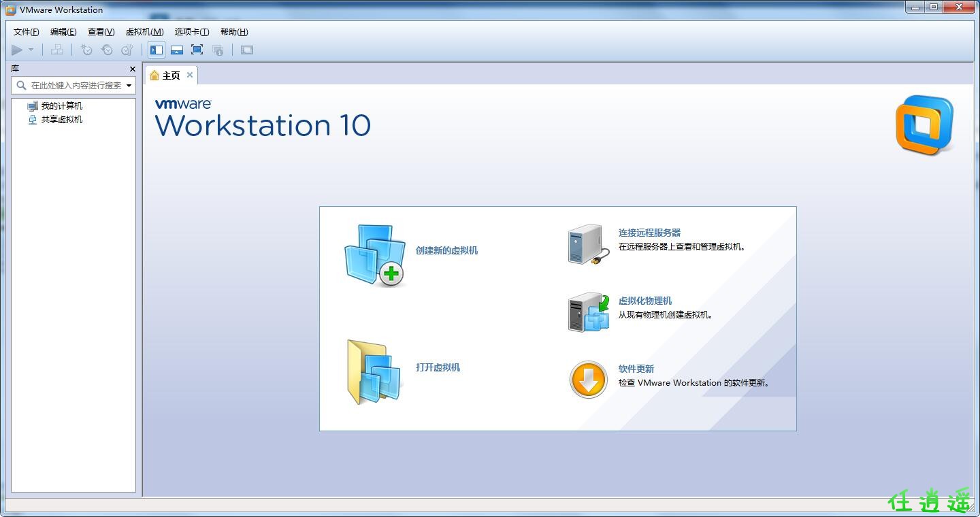Click the text 从现有物理机创建虚拟机。

(x=666, y=315)
